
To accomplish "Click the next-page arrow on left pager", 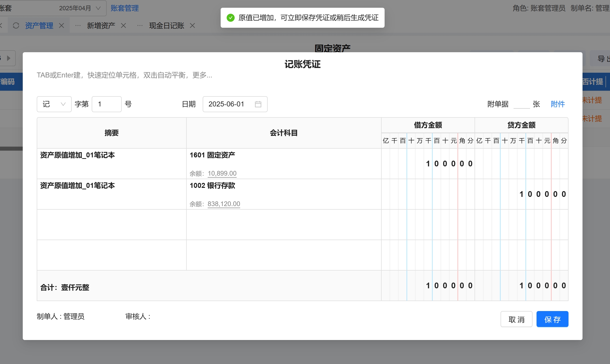I will [x=9, y=58].
